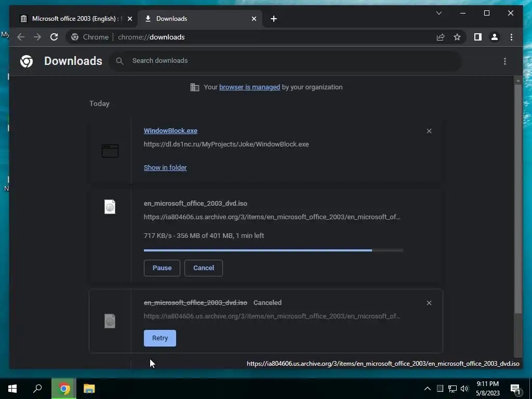Viewport: 532px width, 399px height.
Task: Show hidden system tray icons
Action: (x=428, y=389)
